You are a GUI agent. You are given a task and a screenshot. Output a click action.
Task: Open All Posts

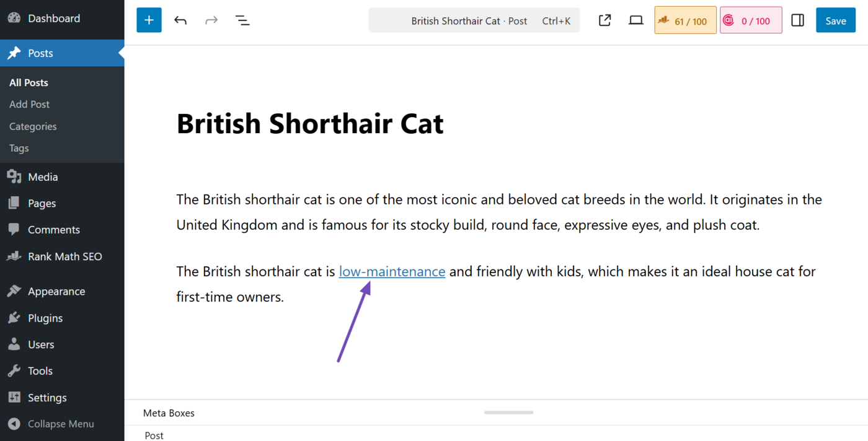(x=29, y=82)
